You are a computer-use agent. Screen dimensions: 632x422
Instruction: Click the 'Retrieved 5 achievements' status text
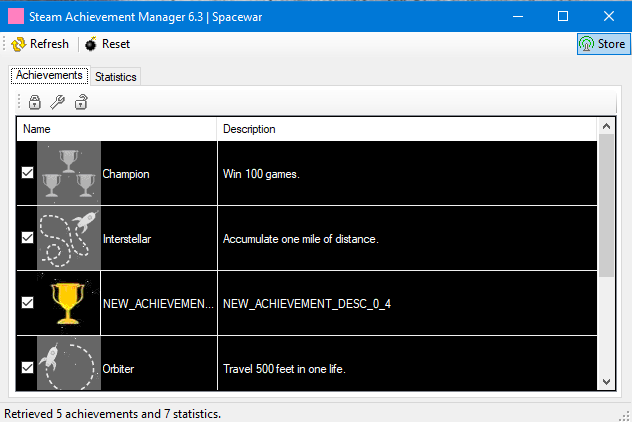click(112, 414)
